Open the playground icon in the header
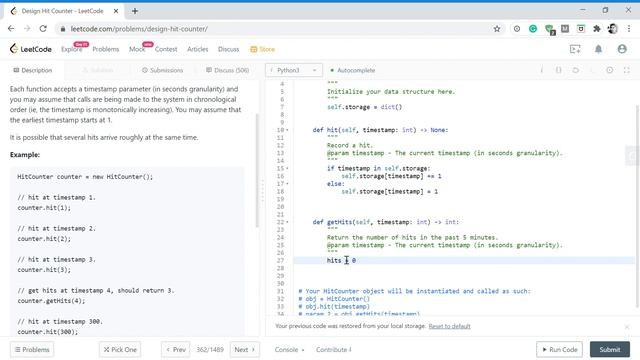The height and width of the screenshot is (360, 640). (575, 49)
